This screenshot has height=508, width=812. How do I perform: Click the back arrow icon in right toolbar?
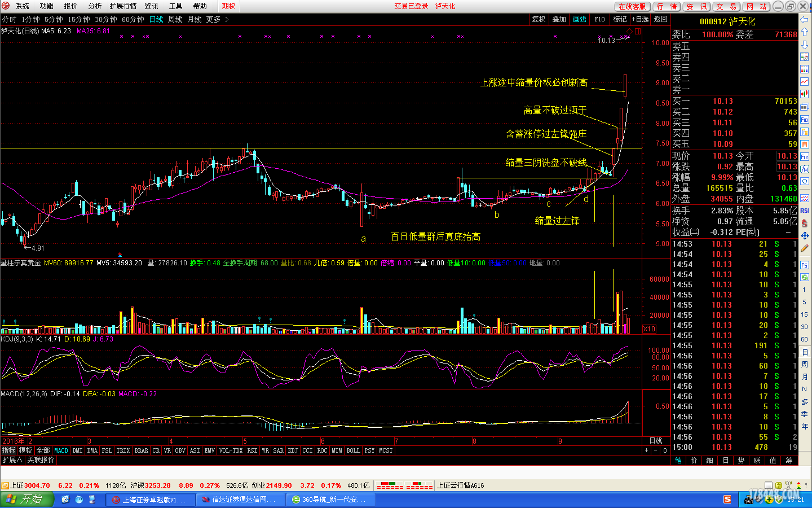click(805, 20)
